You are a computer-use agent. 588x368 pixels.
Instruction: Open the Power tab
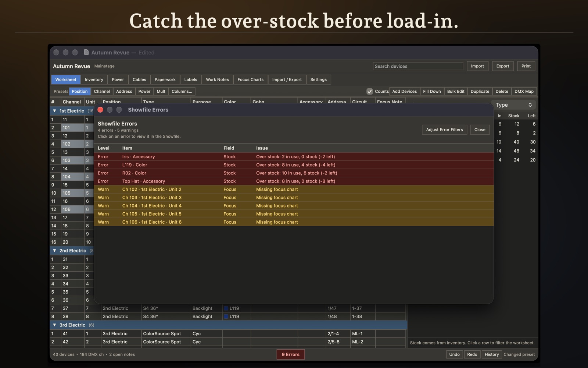118,79
